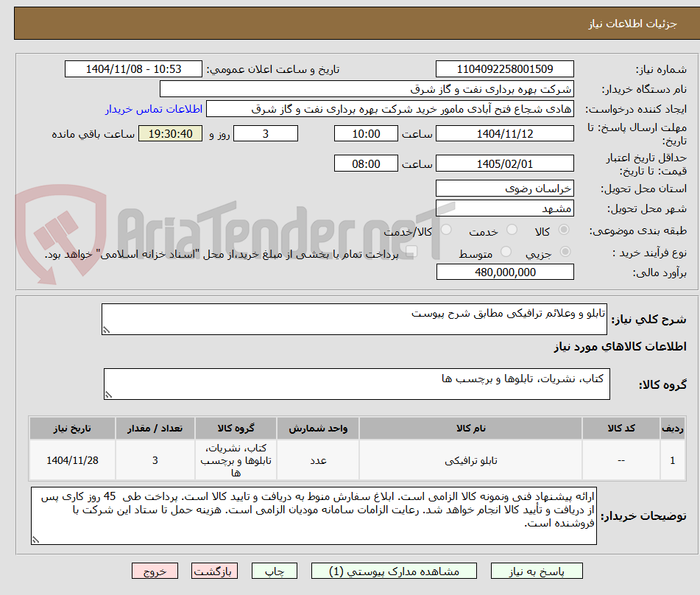The width and height of the screenshot is (700, 595).
Task: Click the request creator name field
Action: pos(390,109)
